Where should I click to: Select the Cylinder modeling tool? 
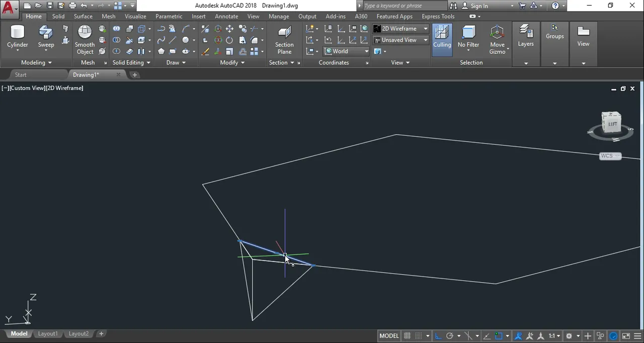coord(18,38)
